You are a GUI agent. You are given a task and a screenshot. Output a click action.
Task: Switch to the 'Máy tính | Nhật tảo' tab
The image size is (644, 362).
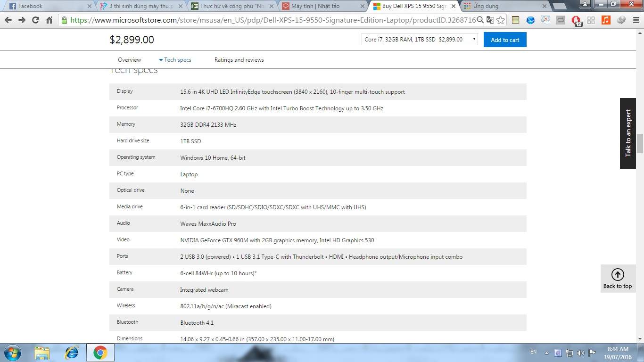[x=321, y=7]
